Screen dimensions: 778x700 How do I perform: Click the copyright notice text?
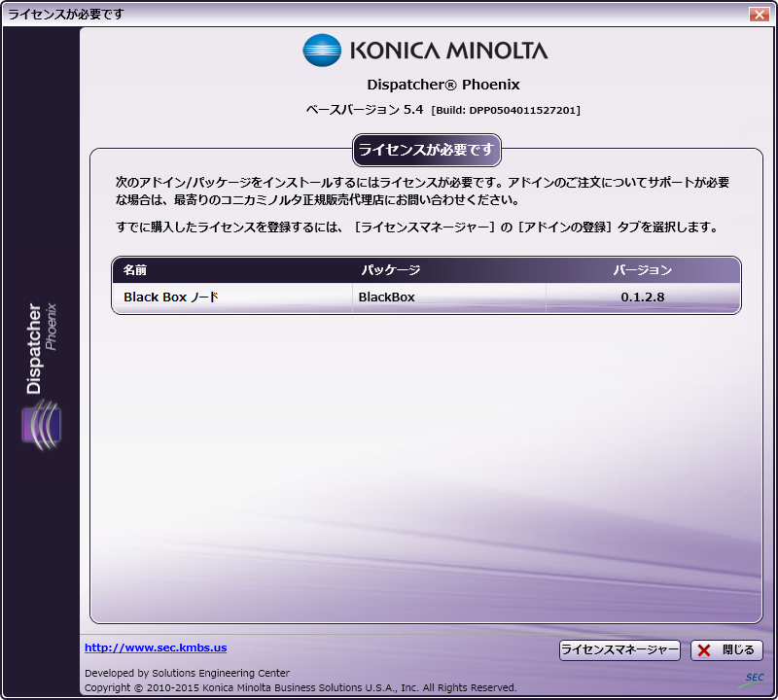click(x=301, y=687)
